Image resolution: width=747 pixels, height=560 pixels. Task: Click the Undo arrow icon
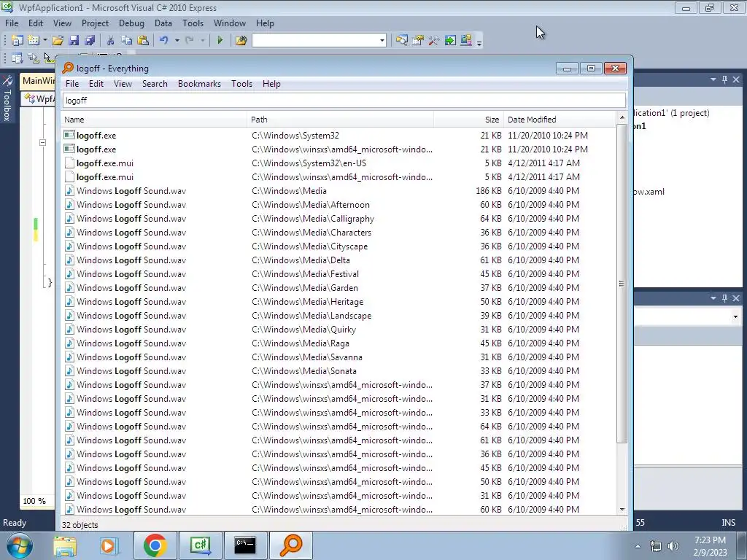[164, 41]
